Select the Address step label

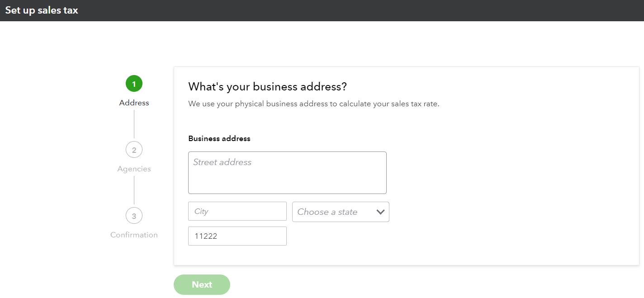[134, 103]
